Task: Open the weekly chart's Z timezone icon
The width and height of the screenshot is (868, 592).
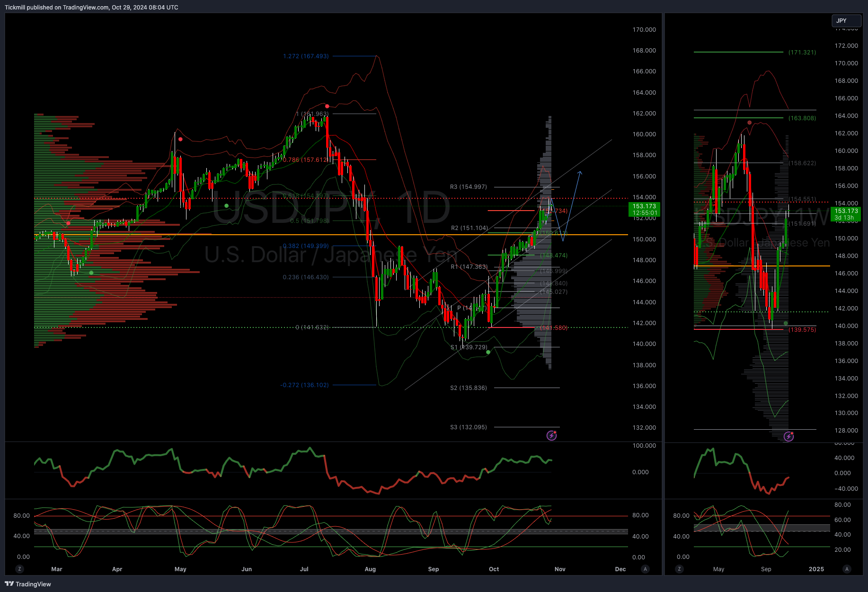Action: (680, 569)
